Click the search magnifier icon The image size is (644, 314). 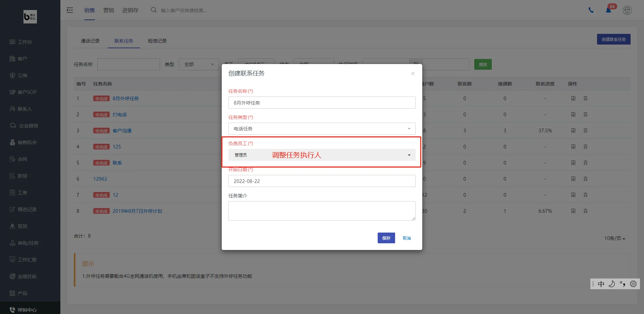point(154,10)
